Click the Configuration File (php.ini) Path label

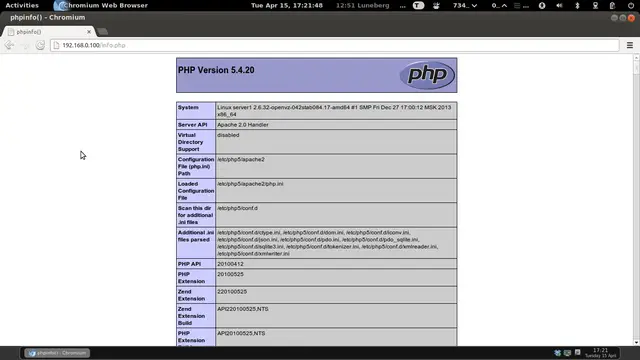(196, 167)
